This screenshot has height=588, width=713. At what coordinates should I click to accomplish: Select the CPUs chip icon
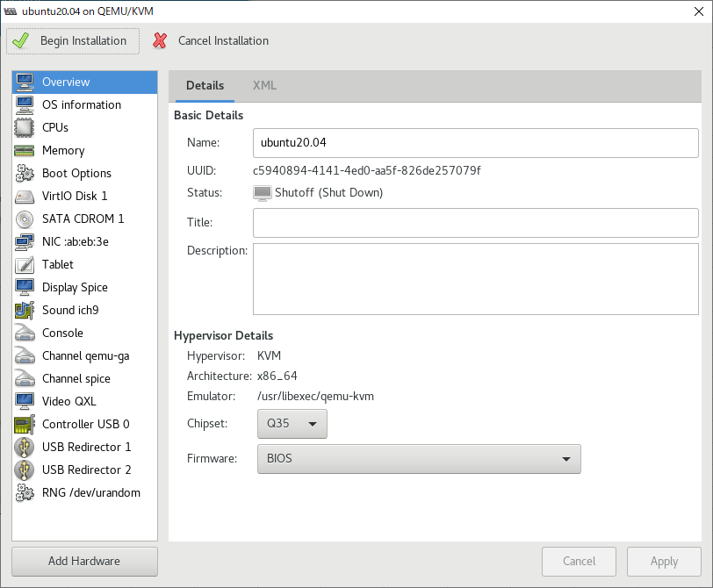point(25,127)
